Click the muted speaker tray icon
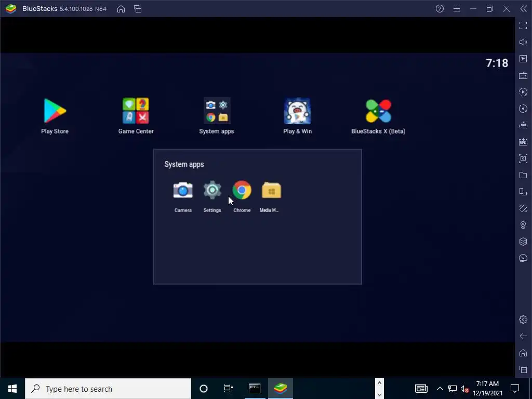The width and height of the screenshot is (532, 399). (x=465, y=389)
